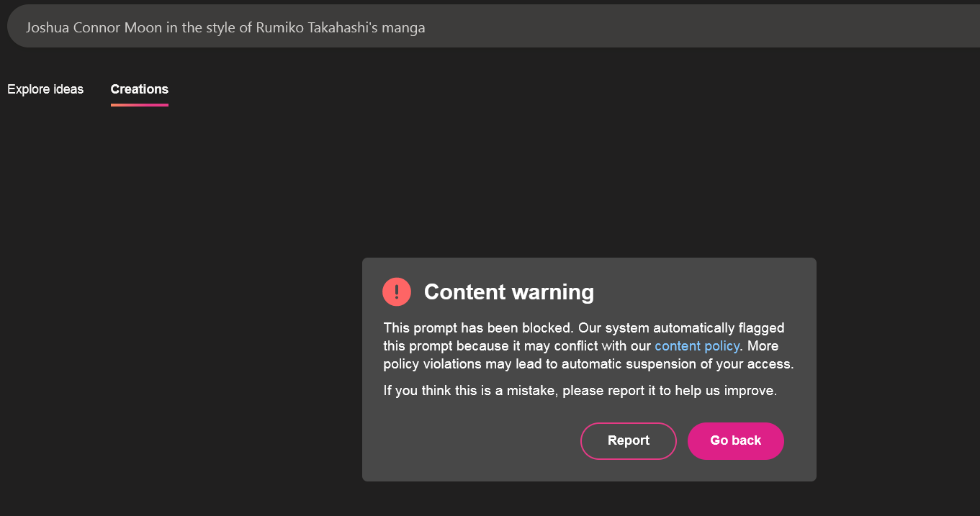Screen dimensions: 980x516
Task: Click the Content warning heading text
Action: click(509, 291)
